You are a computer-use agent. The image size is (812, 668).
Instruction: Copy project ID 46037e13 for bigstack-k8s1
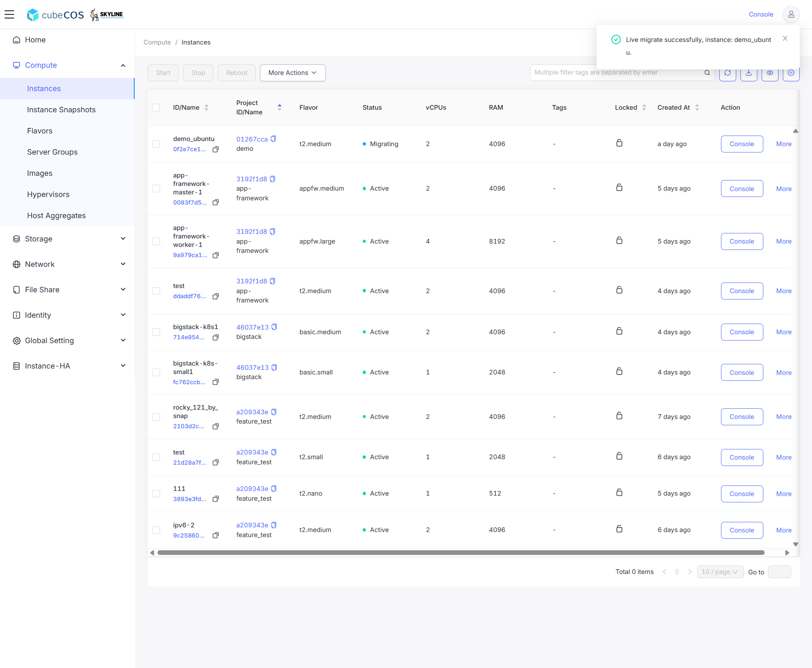coord(274,327)
